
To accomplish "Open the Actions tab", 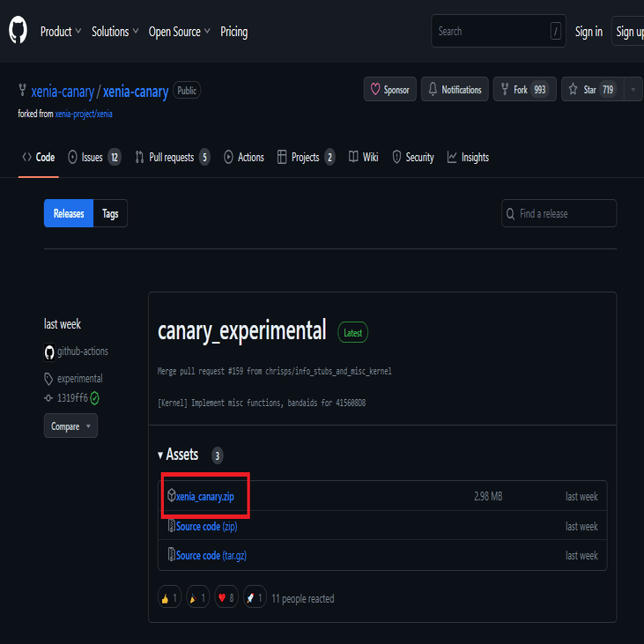I will pyautogui.click(x=244, y=158).
